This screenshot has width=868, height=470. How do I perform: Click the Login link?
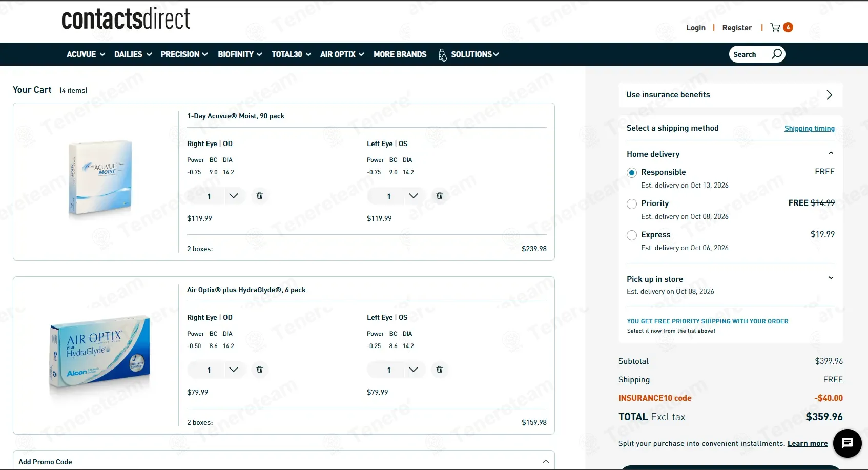tap(696, 28)
